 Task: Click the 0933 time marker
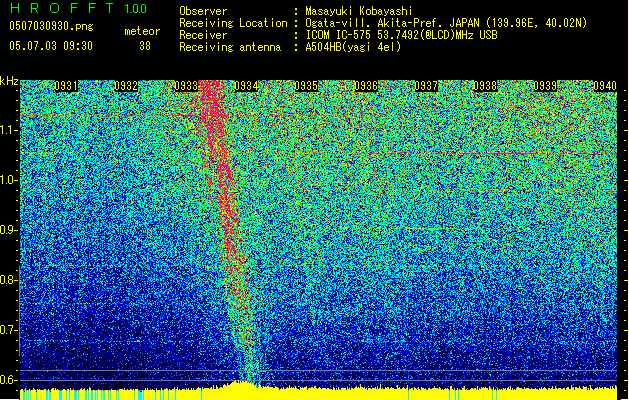(186, 86)
